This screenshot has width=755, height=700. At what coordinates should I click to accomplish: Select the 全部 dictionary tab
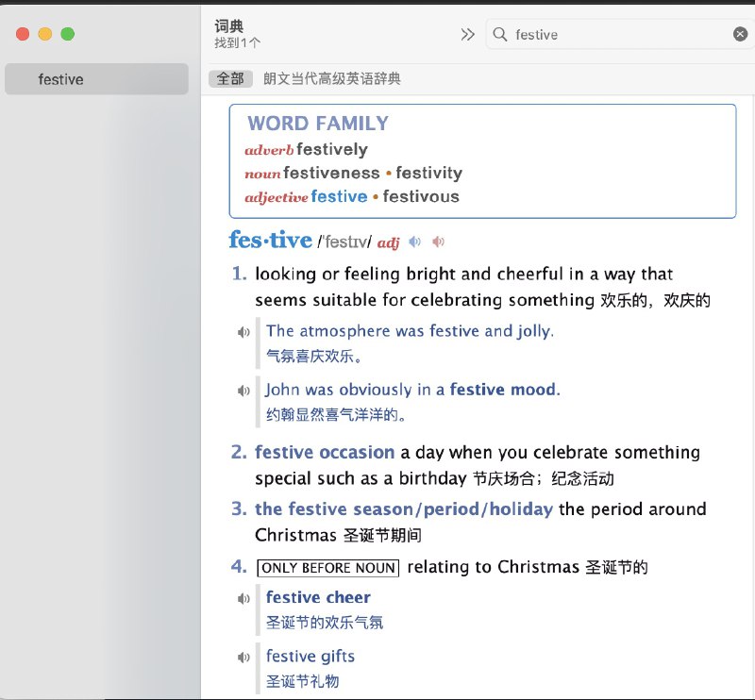point(230,79)
